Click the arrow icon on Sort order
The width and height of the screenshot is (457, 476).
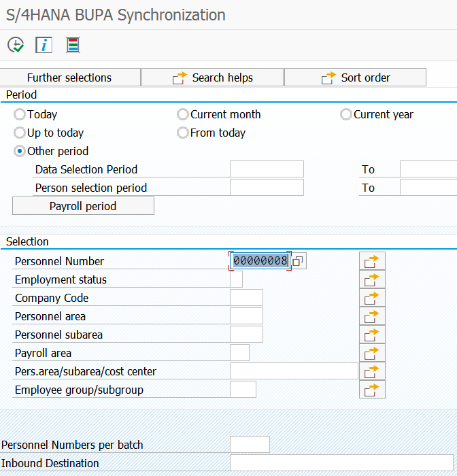click(x=329, y=78)
